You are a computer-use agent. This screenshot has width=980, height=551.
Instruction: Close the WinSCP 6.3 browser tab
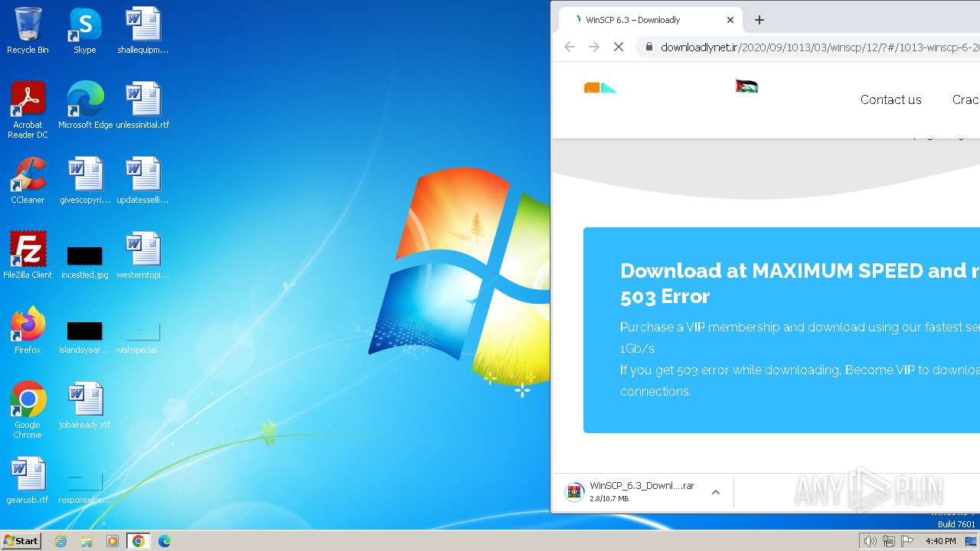point(730,20)
